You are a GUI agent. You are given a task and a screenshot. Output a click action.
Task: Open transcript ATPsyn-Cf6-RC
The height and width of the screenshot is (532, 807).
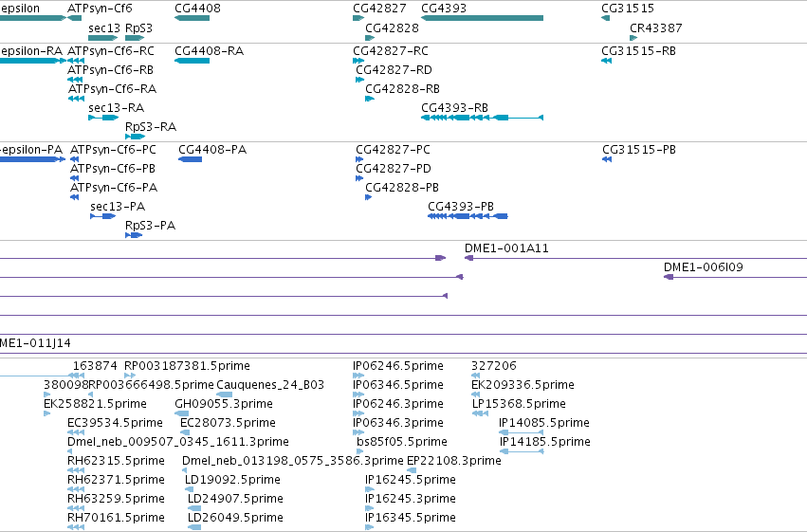pos(111,51)
